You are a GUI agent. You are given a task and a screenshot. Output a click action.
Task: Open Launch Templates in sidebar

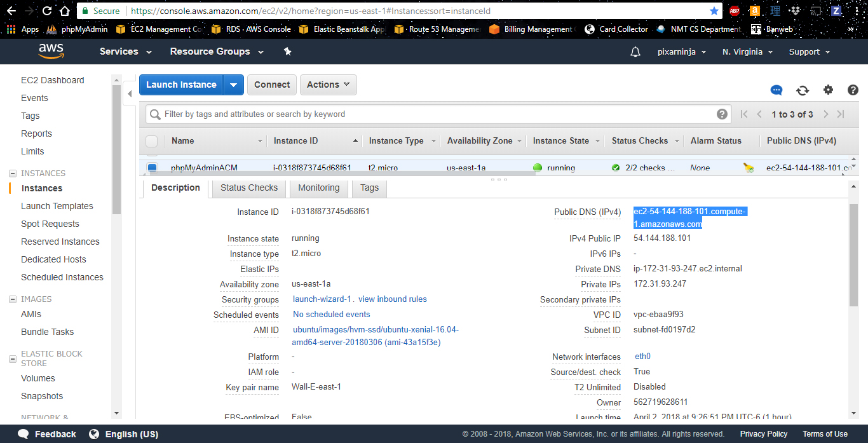point(57,206)
